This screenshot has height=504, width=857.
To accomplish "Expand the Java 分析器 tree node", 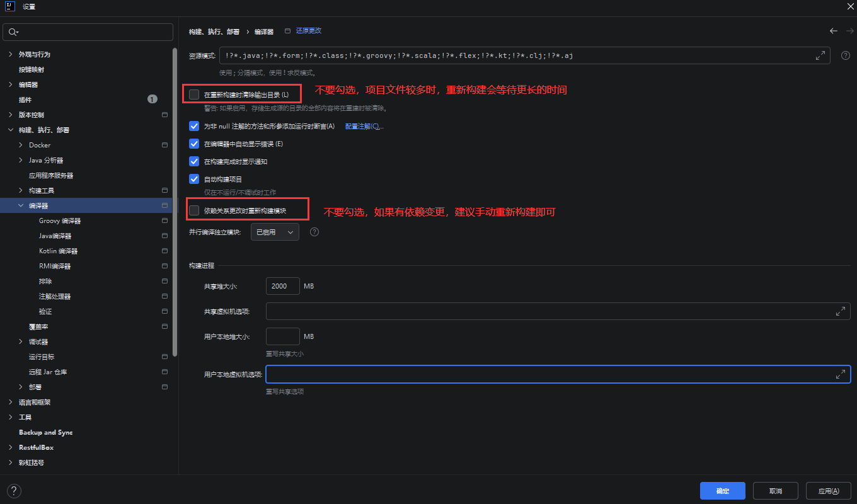I will tap(21, 160).
